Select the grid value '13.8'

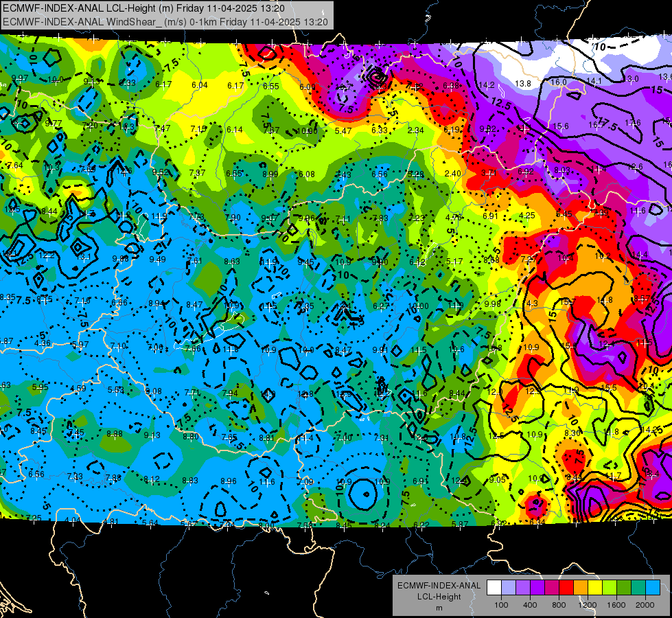pos(523,84)
